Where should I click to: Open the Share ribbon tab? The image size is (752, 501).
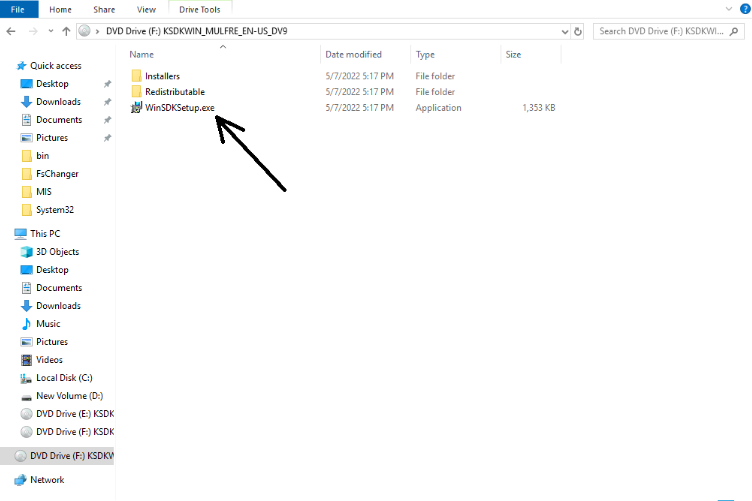pos(104,10)
